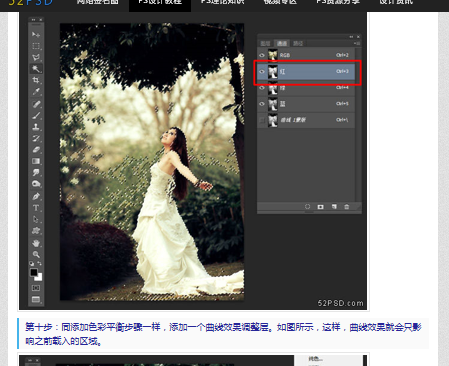The height and width of the screenshot is (366, 449).
Task: Collapse the Channels panel with double arrows
Action: [351, 37]
